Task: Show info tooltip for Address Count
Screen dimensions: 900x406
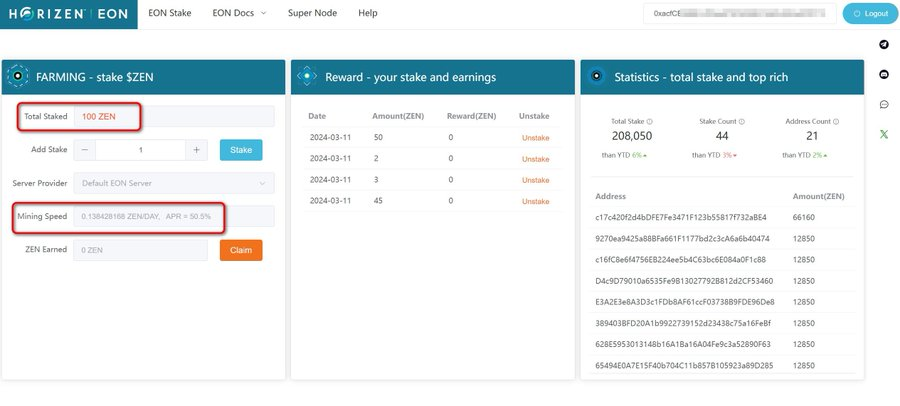Action: [836, 122]
